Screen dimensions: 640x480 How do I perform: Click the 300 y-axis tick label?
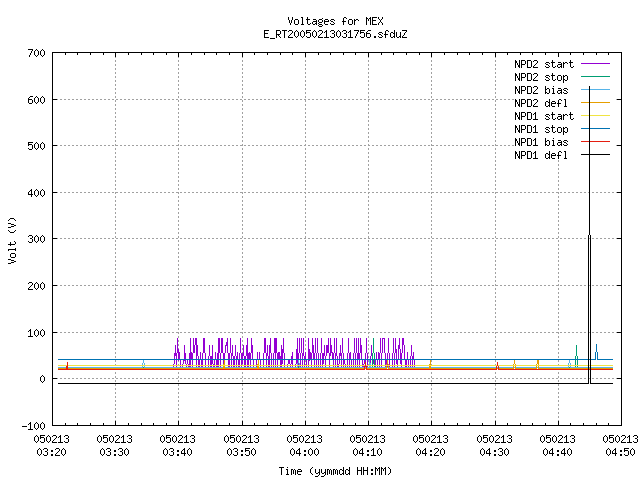click(x=37, y=239)
